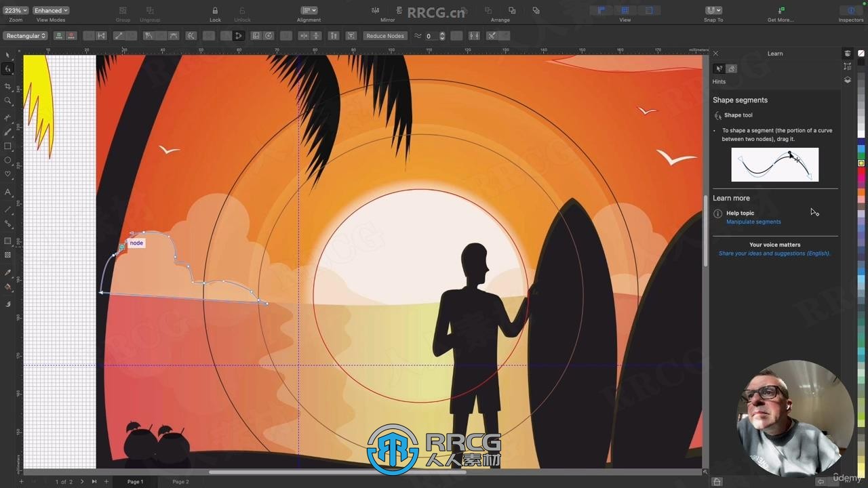
Task: Toggle the grid View button
Action: 625,11
